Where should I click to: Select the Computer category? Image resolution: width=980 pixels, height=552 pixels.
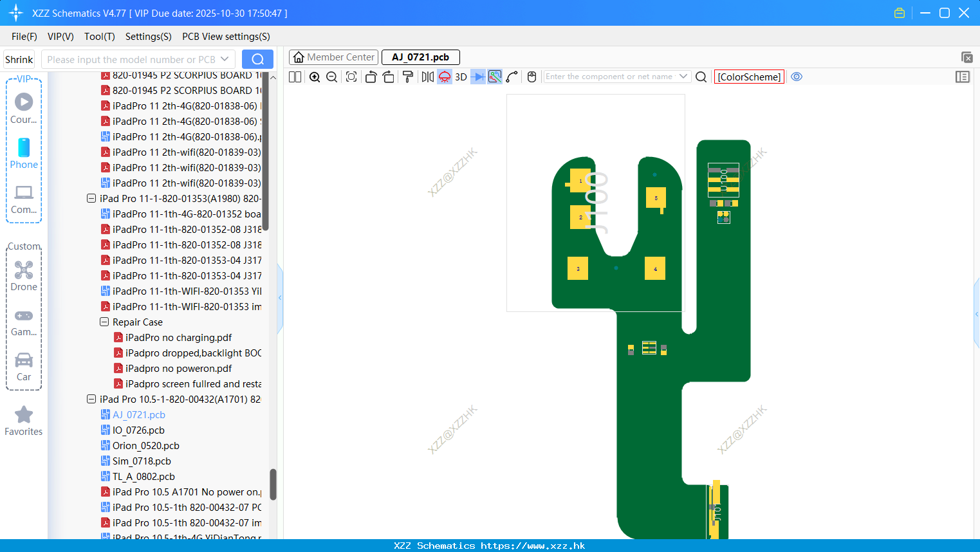click(24, 199)
